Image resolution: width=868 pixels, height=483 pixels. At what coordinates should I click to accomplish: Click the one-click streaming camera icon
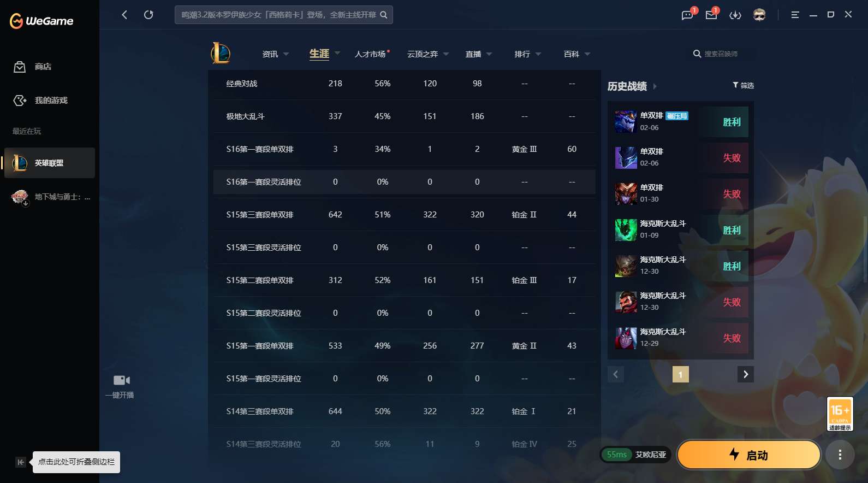[x=121, y=380]
